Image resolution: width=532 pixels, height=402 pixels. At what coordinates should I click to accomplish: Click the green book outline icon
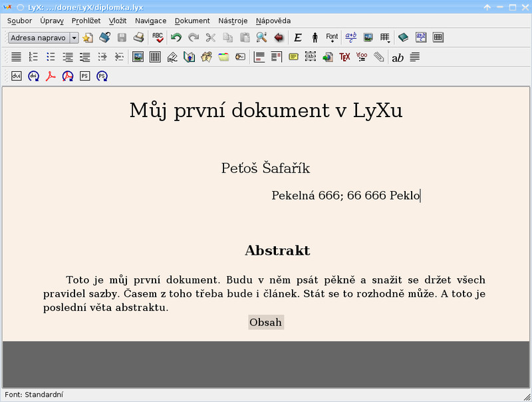point(404,37)
